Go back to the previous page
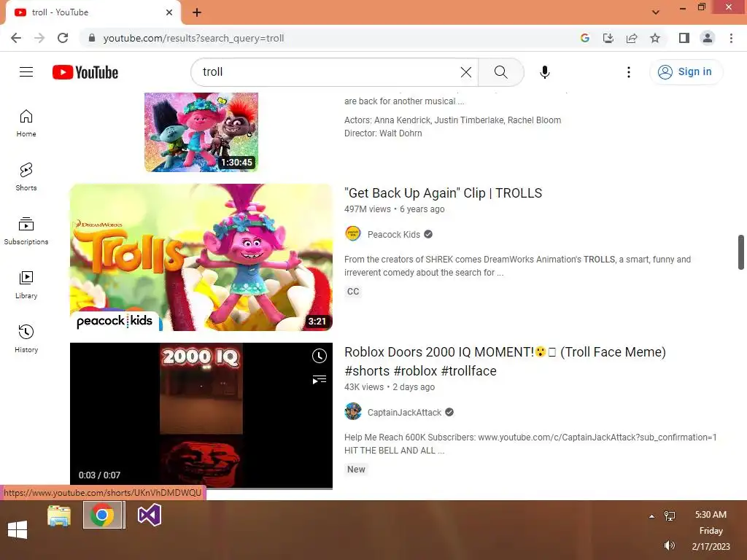The width and height of the screenshot is (747, 560). (16, 38)
